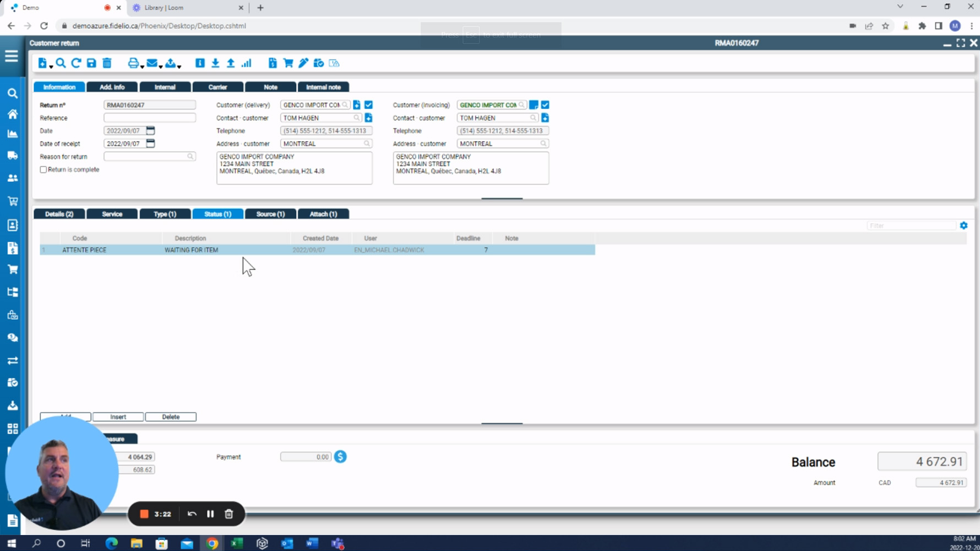This screenshot has width=980, height=551.
Task: Click the truck with checkmark toolbar icon
Action: click(319, 63)
